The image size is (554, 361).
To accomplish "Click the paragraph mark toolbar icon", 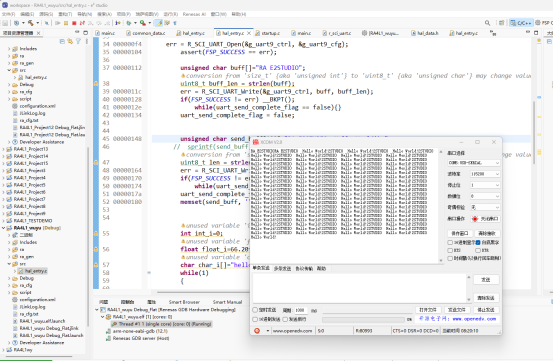I will coord(175,23).
